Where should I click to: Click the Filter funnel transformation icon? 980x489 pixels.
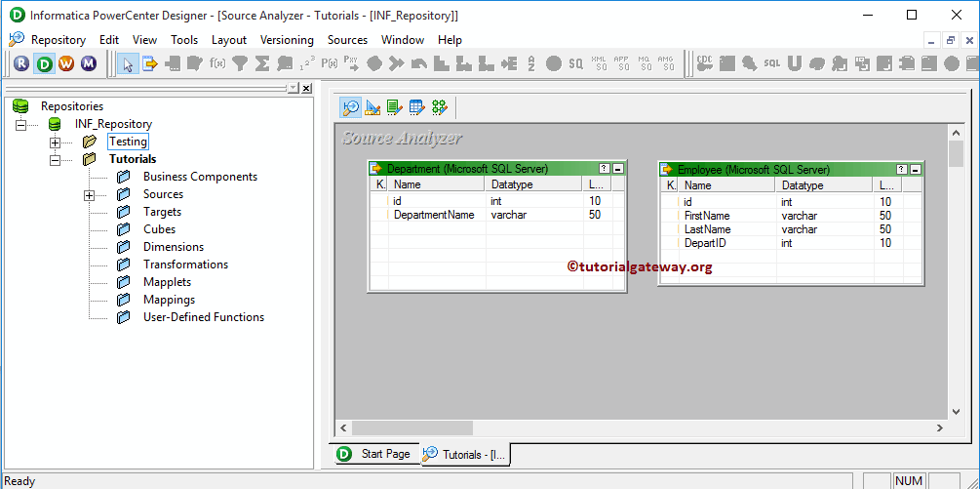click(x=240, y=63)
